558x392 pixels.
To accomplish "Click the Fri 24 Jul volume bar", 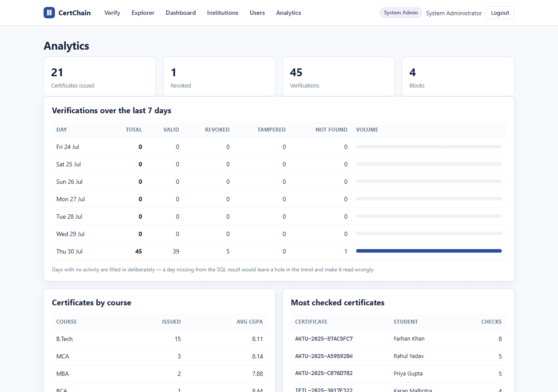I will click(x=429, y=147).
